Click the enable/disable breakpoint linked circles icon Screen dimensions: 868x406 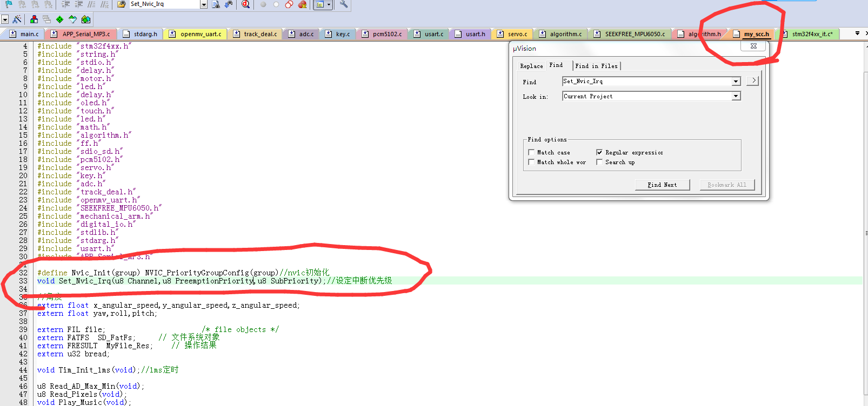(289, 4)
